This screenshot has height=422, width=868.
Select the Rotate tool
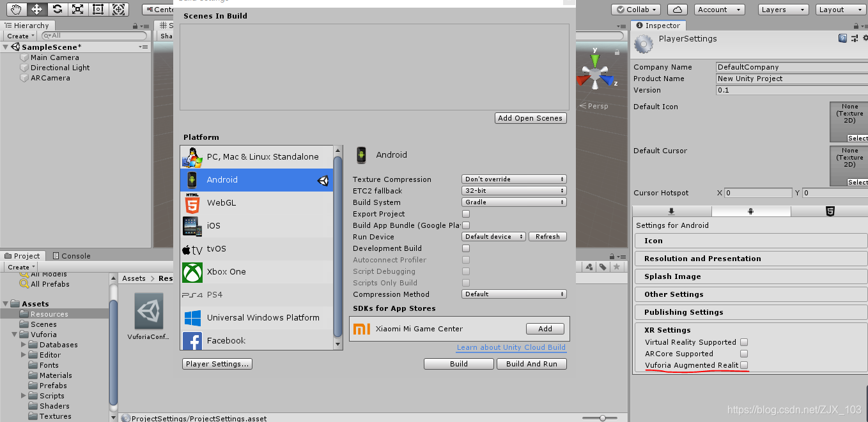(58, 9)
